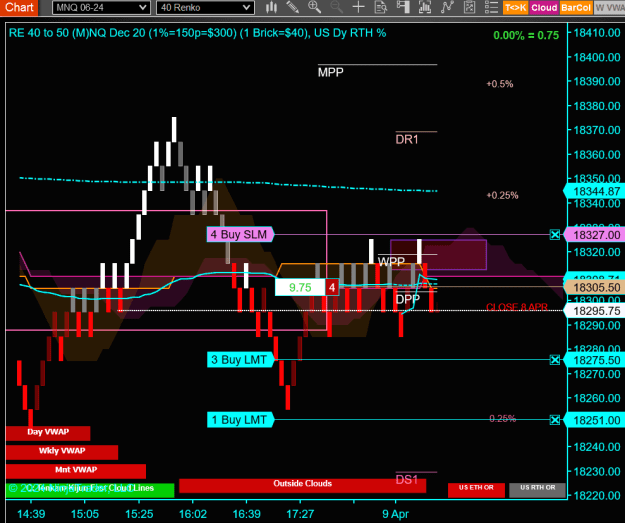Click the 14:39 time axis label

click(x=31, y=514)
